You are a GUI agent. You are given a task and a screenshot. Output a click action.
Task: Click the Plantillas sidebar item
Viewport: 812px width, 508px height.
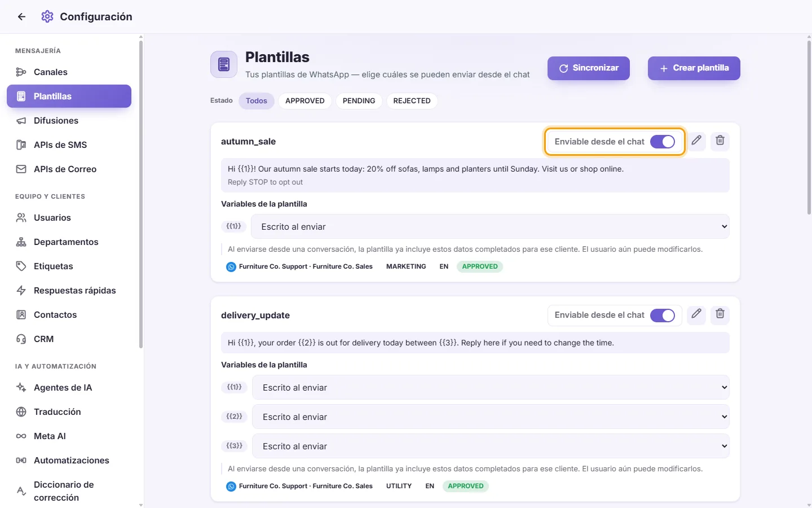(69, 97)
